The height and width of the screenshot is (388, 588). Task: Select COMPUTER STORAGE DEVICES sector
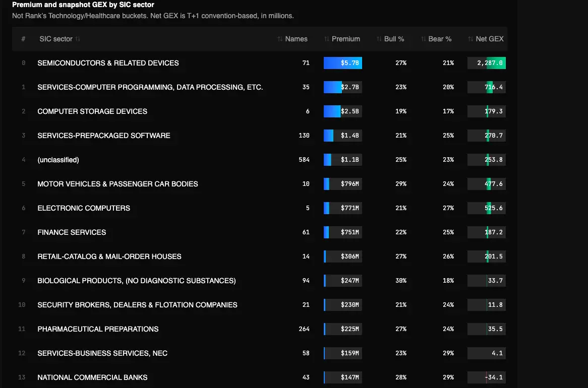point(92,111)
